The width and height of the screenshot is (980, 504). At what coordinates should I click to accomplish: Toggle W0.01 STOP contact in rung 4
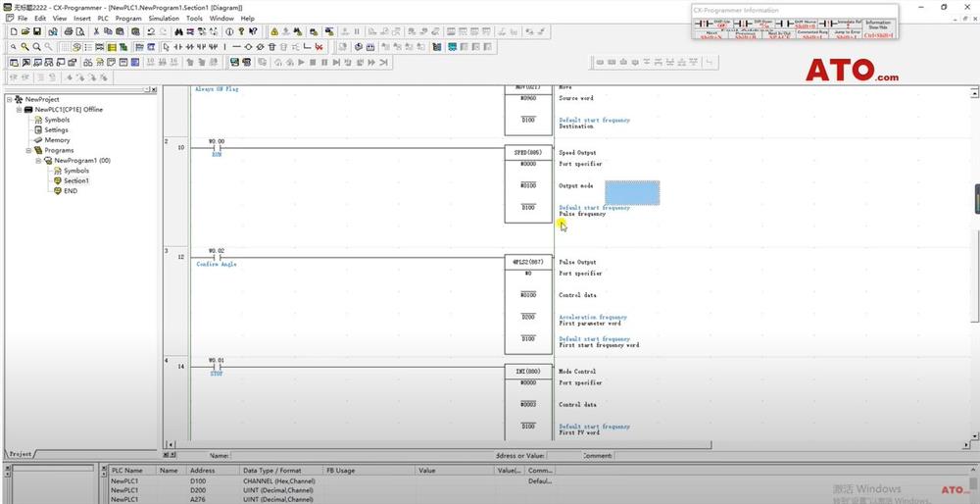(x=218, y=368)
